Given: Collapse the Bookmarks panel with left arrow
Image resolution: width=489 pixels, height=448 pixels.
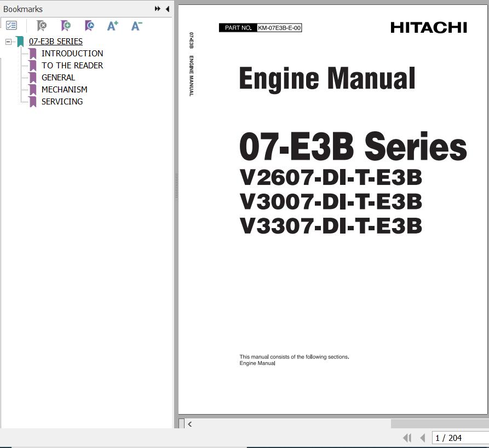Looking at the screenshot, I should tap(168, 9).
